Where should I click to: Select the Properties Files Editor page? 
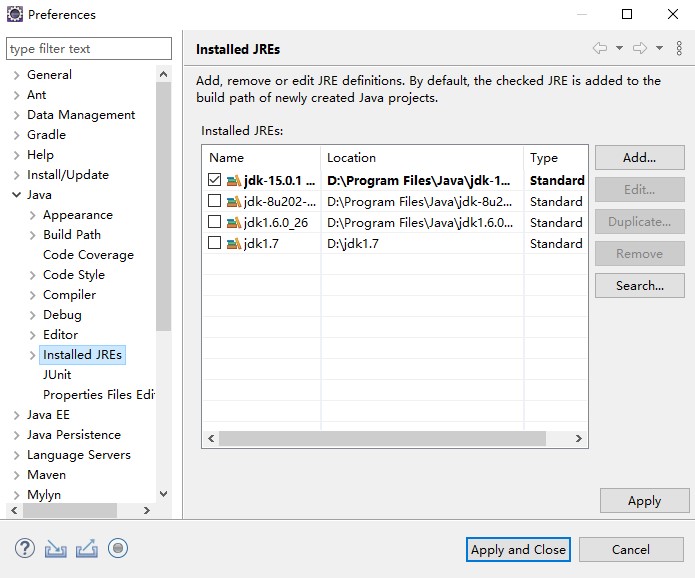tap(99, 395)
